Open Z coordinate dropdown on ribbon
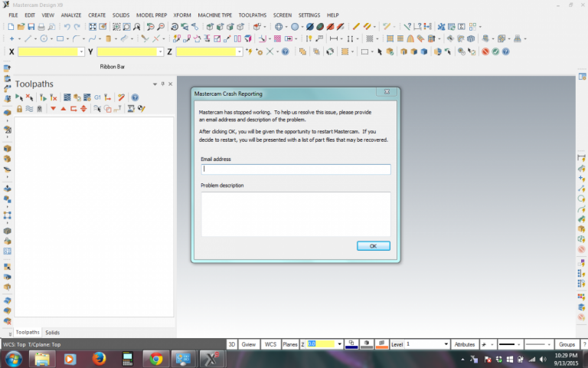The image size is (588, 368). click(239, 52)
